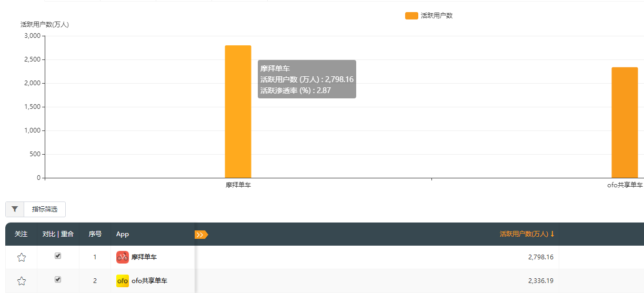Uncheck the ofo共享单车 compare checkbox
This screenshot has height=293, width=644.
(x=58, y=279)
